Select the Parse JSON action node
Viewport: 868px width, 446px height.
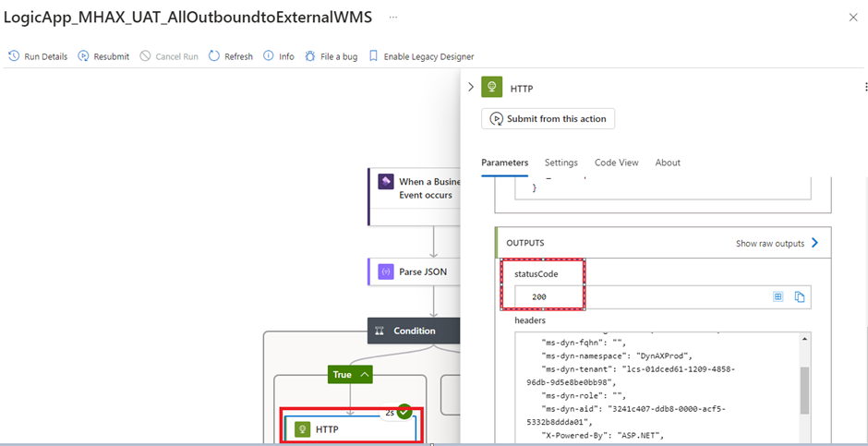[x=414, y=271]
